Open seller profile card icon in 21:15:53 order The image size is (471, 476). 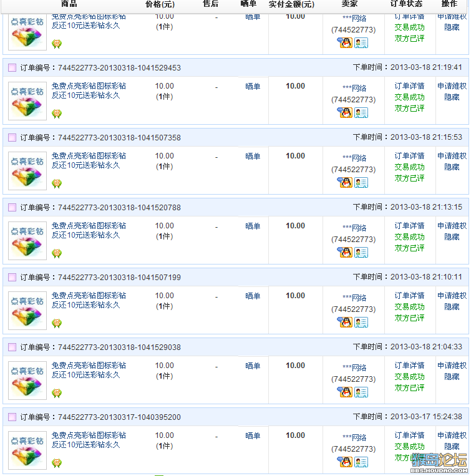tap(361, 182)
